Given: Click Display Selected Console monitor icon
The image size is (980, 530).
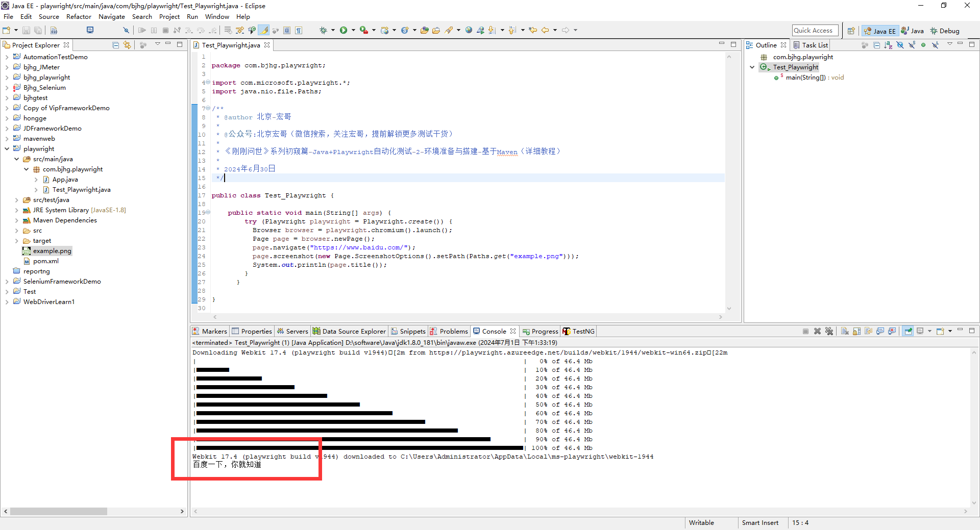Looking at the screenshot, I should [x=920, y=331].
